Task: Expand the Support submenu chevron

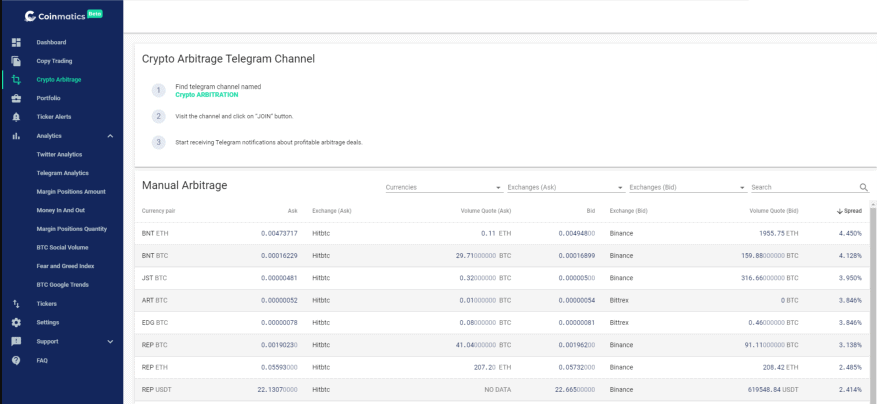Action: tap(110, 341)
